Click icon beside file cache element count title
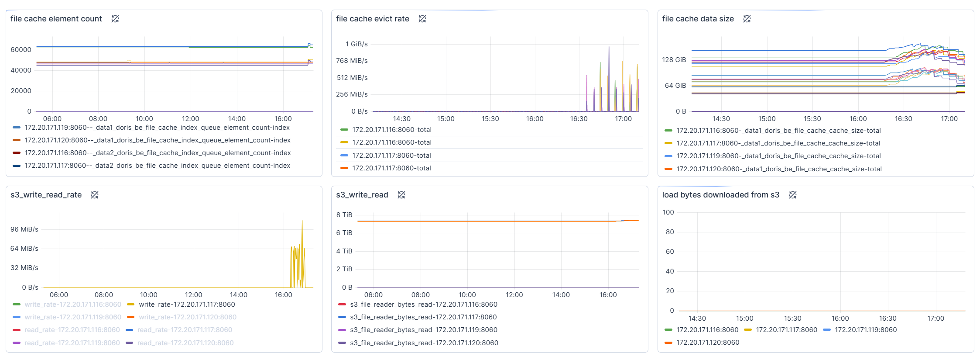The height and width of the screenshot is (360, 980). point(115,19)
